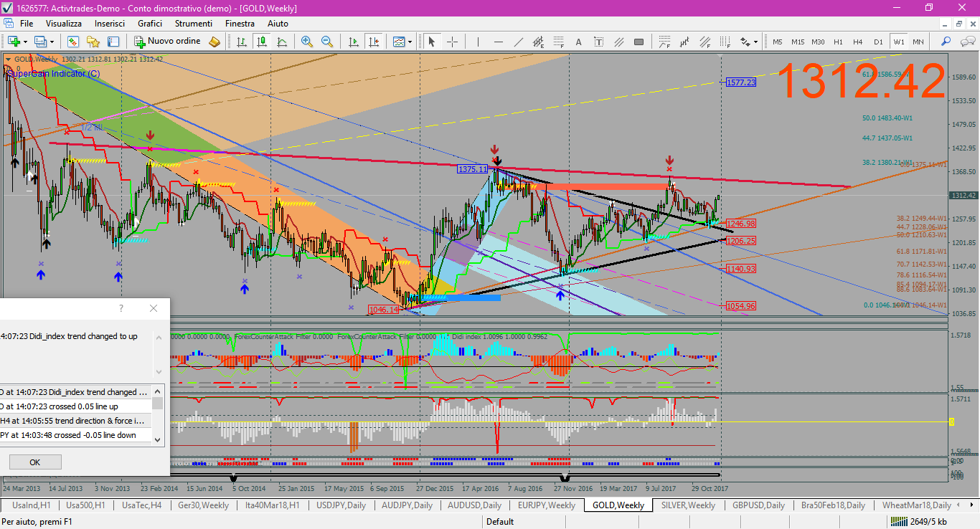Switch to the SILVER,Weekly chart tab
Image resolution: width=980 pixels, height=529 pixels.
coord(688,505)
